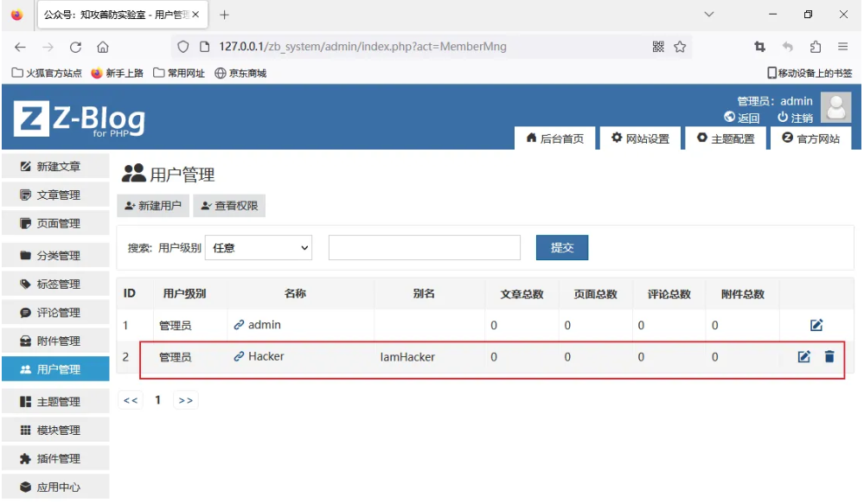
Task: Open 移动设备上的书签 folder
Action: coord(810,73)
